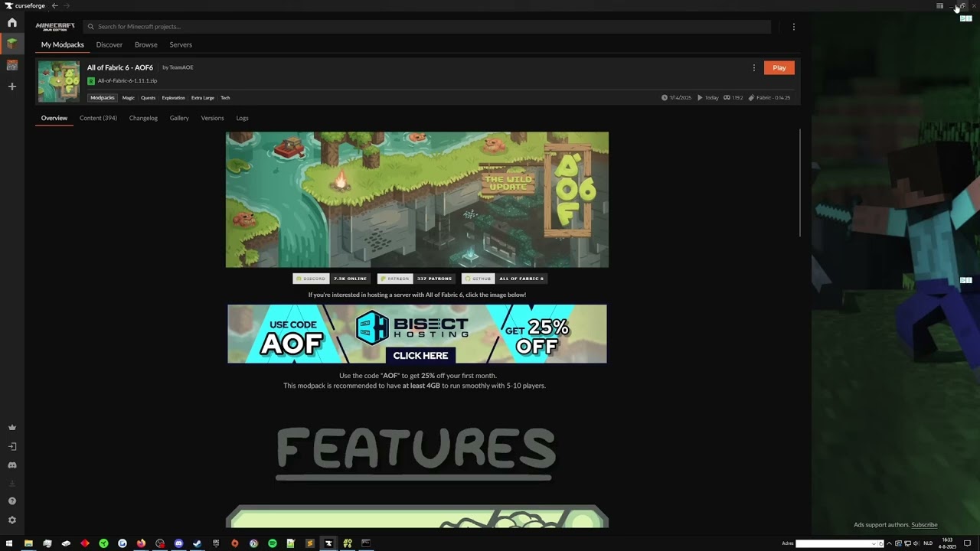Open Steam from the taskbar
This screenshot has height=551, width=980.
point(197,543)
